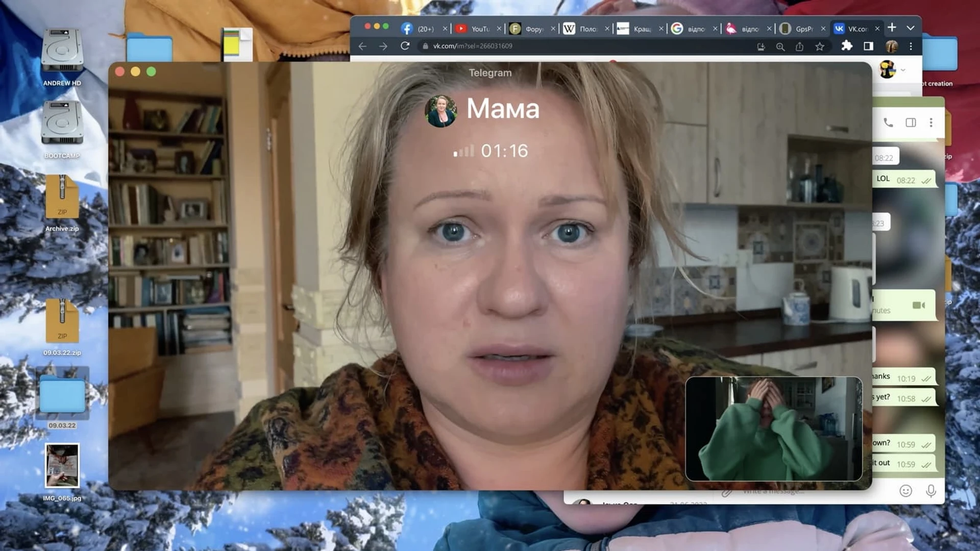This screenshot has width=980, height=551.
Task: Open the emoji picker in chat
Action: [905, 491]
